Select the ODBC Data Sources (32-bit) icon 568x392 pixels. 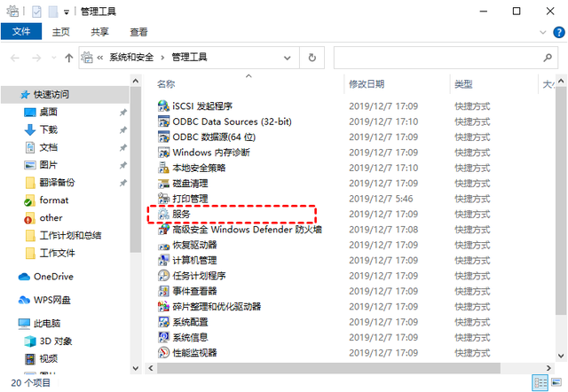163,122
